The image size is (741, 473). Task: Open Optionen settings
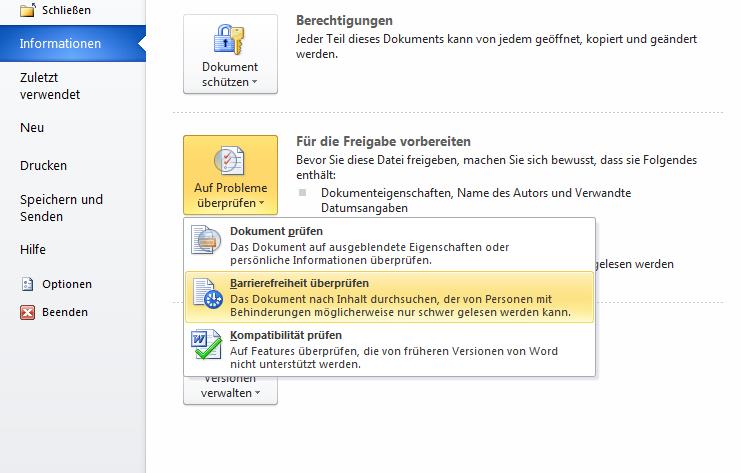pos(67,284)
